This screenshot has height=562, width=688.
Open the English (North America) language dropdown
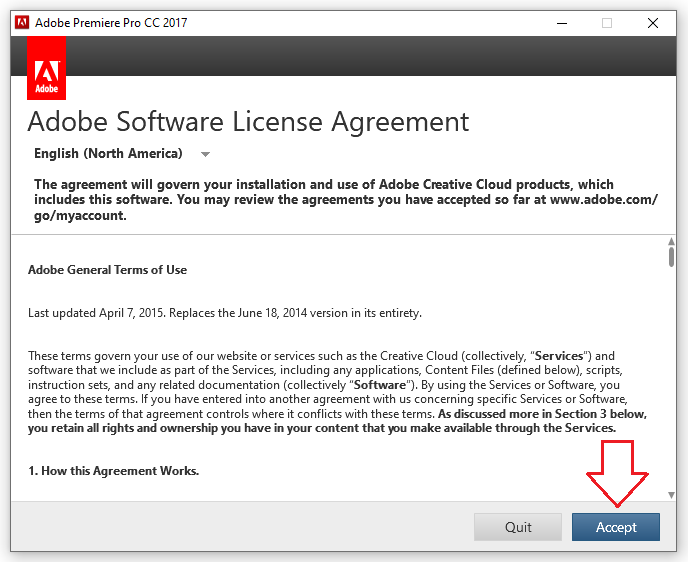tap(122, 154)
